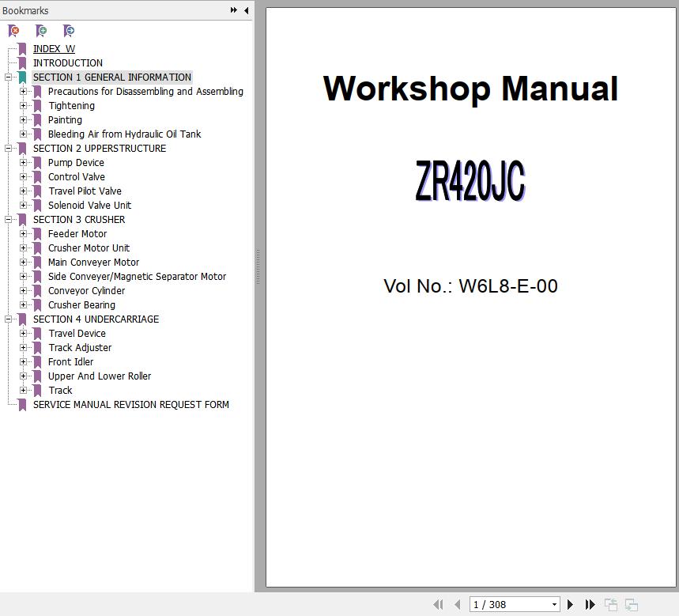Expand the Track bookmark

point(24,391)
